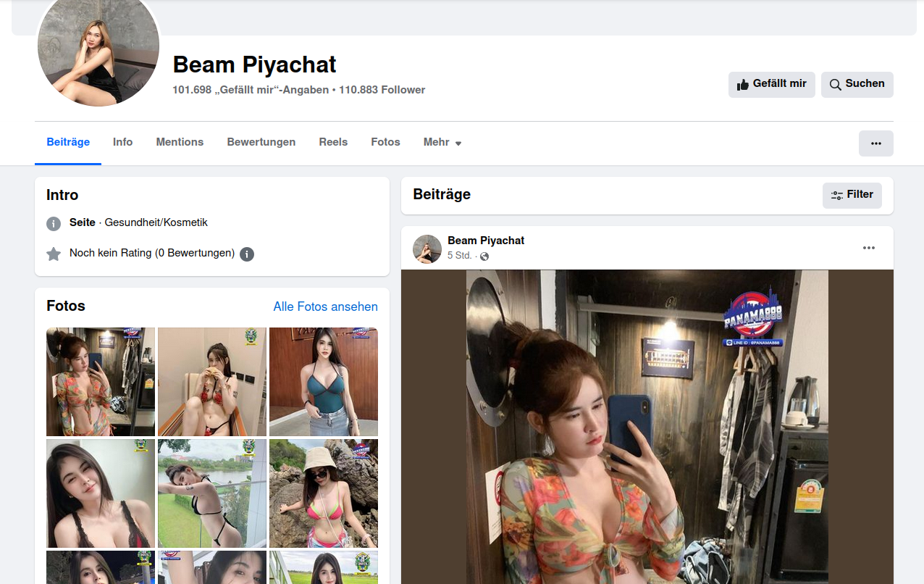Screen dimensions: 924x584
Task: Open the page options three-dot button
Action: coord(876,143)
